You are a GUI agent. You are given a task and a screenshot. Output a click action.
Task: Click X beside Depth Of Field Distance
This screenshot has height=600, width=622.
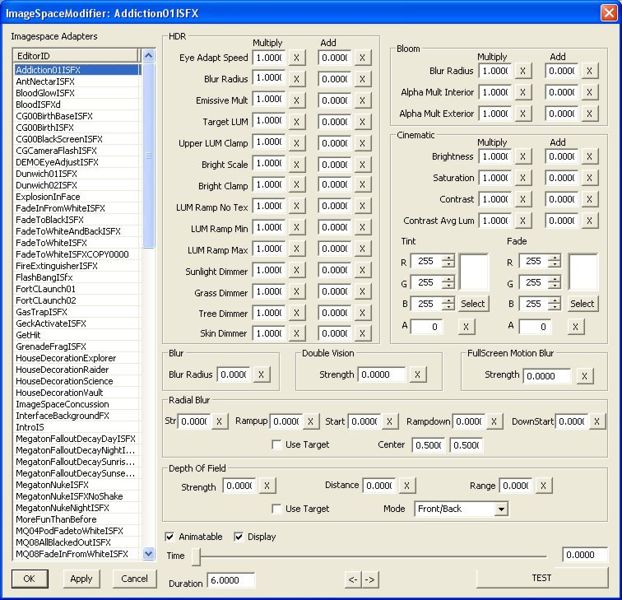click(x=407, y=486)
